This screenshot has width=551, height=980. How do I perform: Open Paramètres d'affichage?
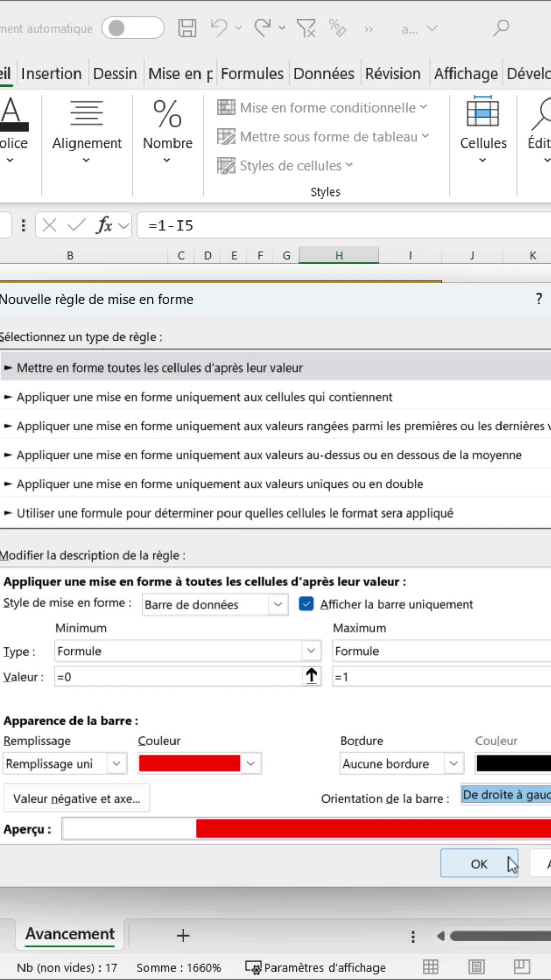point(316,967)
